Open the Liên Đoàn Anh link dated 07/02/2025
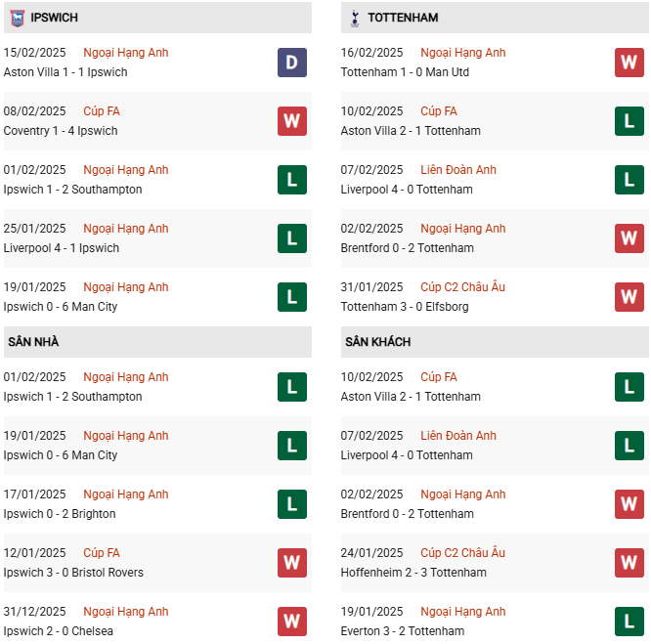The image size is (651, 644). click(x=459, y=170)
